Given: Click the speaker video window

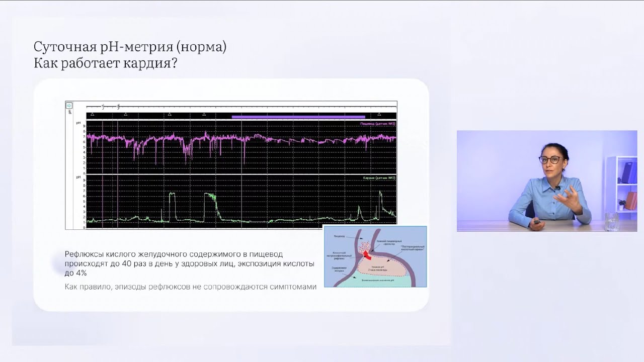Looking at the screenshot, I should (x=547, y=181).
